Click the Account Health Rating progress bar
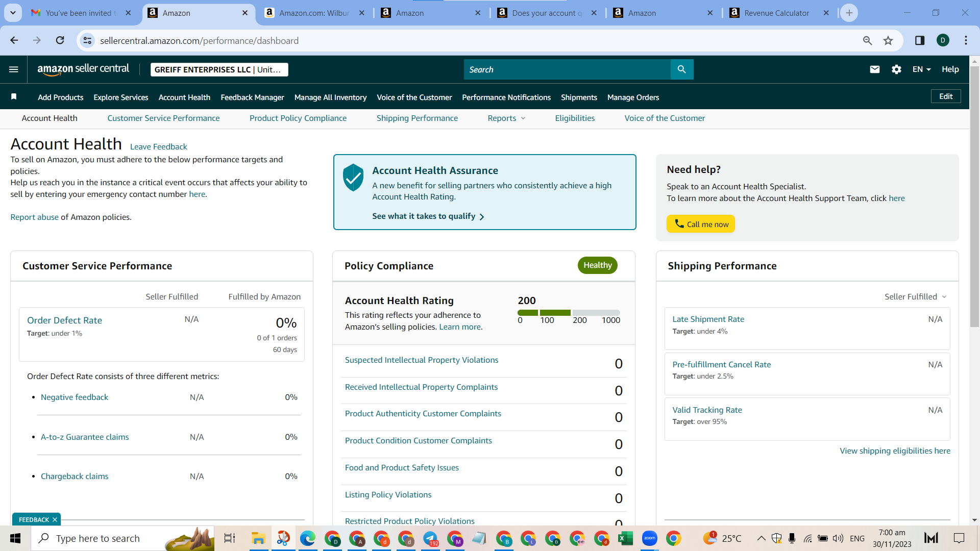This screenshot has height=551, width=980. pyautogui.click(x=569, y=313)
